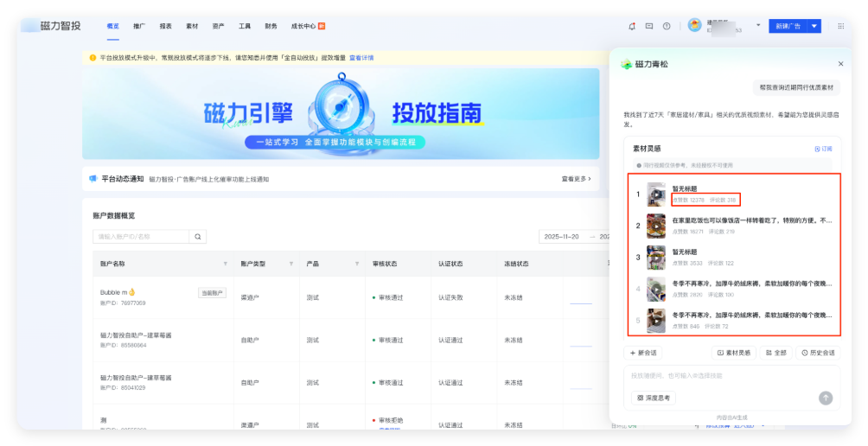Open the app grid icon at top right

point(841,26)
